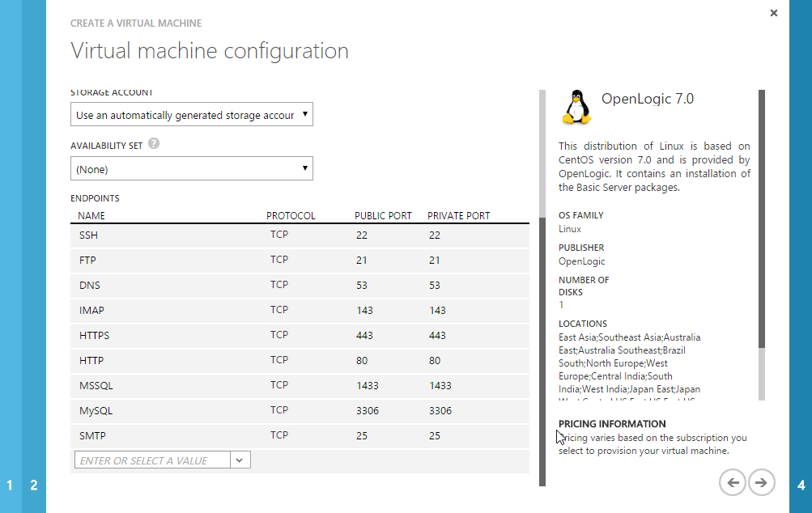The height and width of the screenshot is (513, 812).
Task: Click the MSSQL private port value
Action: pos(440,386)
